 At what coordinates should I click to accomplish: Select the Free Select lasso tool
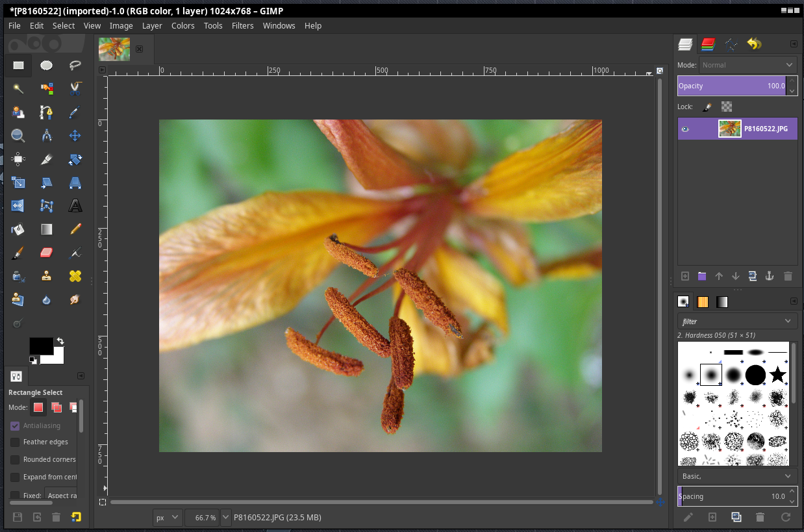tap(75, 65)
